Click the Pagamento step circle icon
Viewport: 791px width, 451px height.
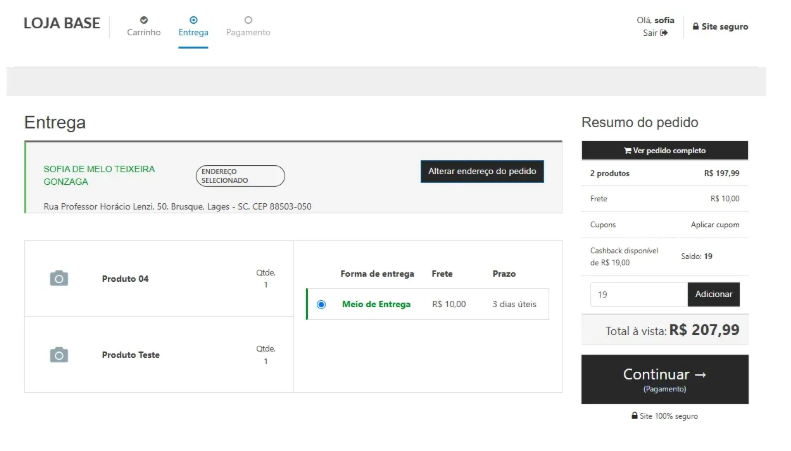point(248,20)
